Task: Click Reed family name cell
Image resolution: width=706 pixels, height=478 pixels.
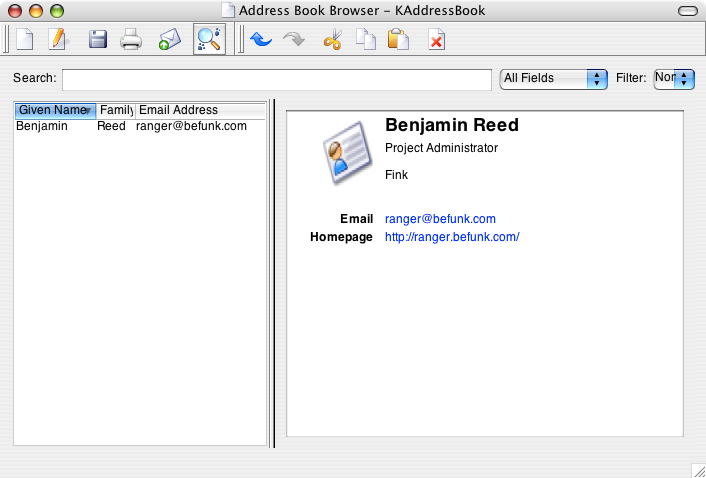Action: [111, 126]
